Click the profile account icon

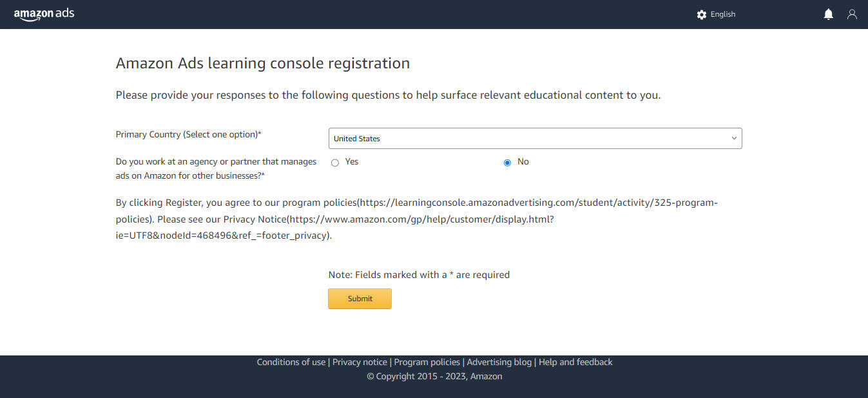[x=852, y=14]
